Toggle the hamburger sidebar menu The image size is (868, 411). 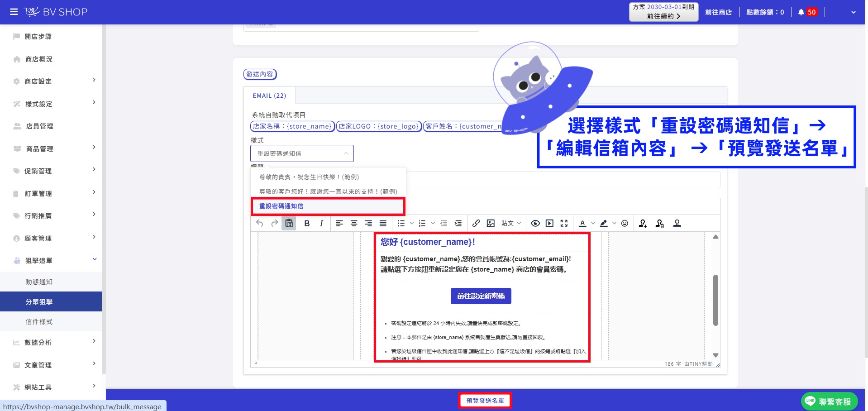(14, 12)
